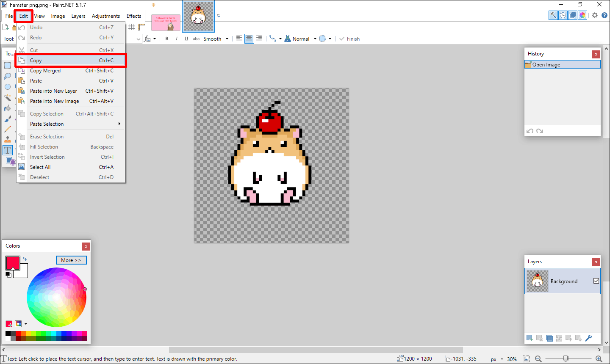Close the Colors panel
610x364 pixels.
point(86,246)
